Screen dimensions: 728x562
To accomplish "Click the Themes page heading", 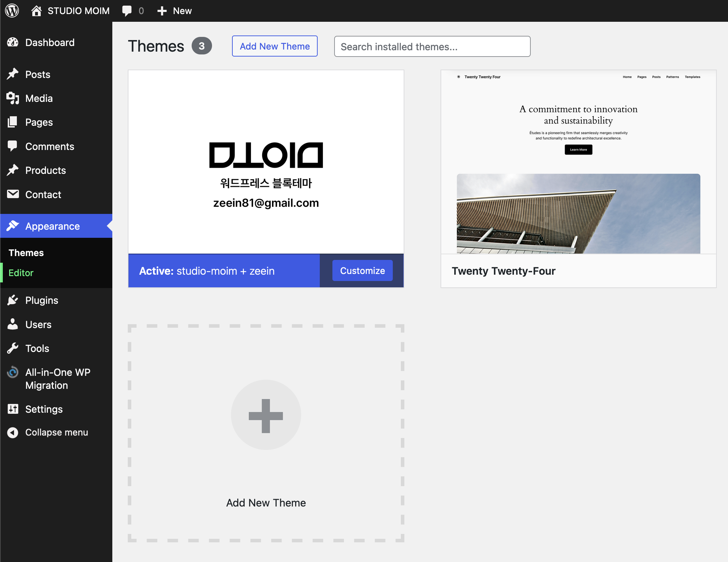I will [x=156, y=46].
